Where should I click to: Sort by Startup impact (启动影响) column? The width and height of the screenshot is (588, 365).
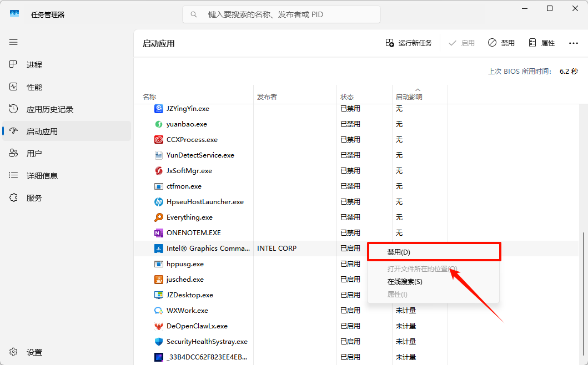tap(409, 97)
